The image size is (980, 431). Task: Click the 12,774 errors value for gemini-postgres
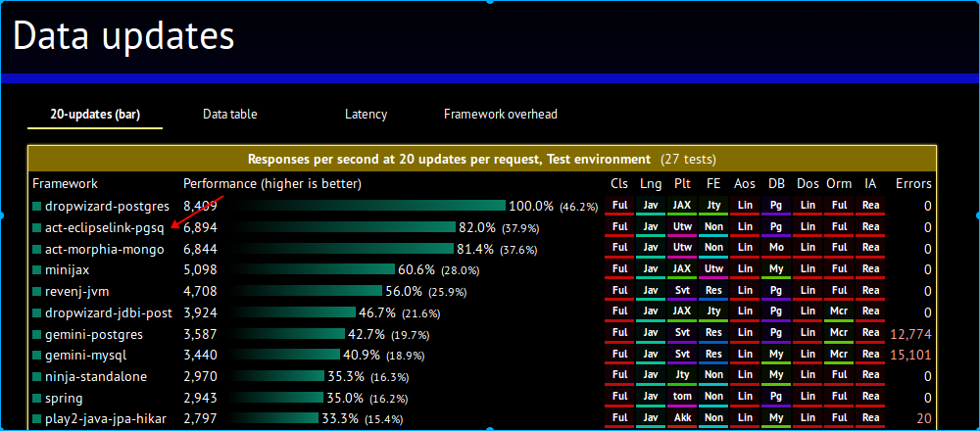[x=911, y=334]
